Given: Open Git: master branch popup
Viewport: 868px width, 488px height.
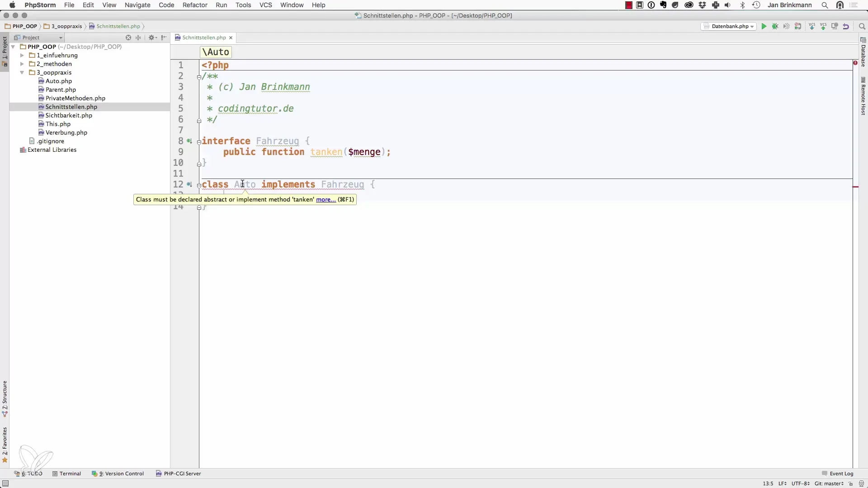Looking at the screenshot, I should click(829, 483).
